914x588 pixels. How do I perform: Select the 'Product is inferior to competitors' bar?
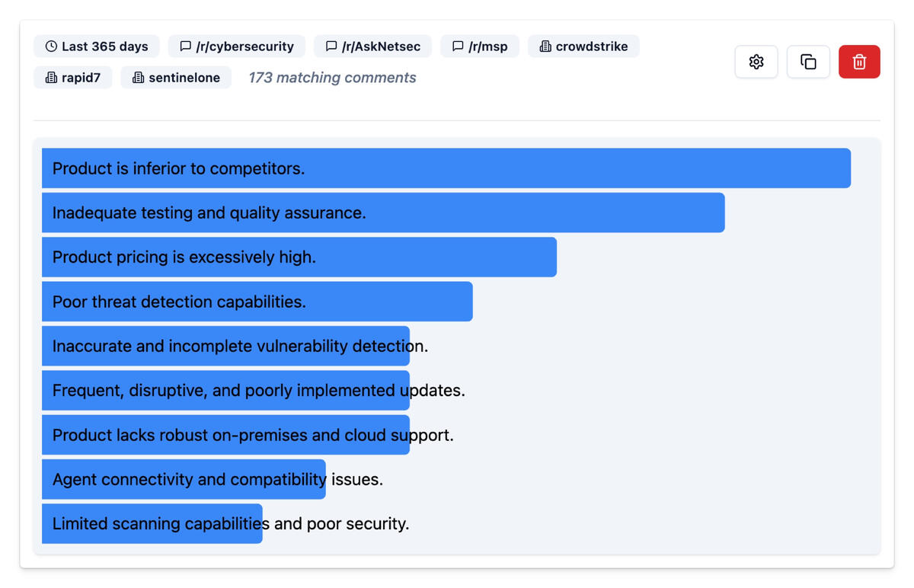coord(446,168)
